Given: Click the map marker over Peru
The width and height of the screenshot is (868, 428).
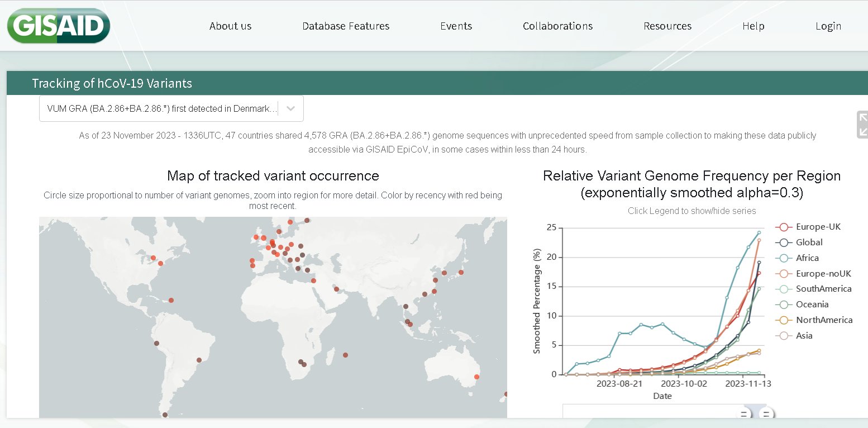Looking at the screenshot, I should (156, 343).
